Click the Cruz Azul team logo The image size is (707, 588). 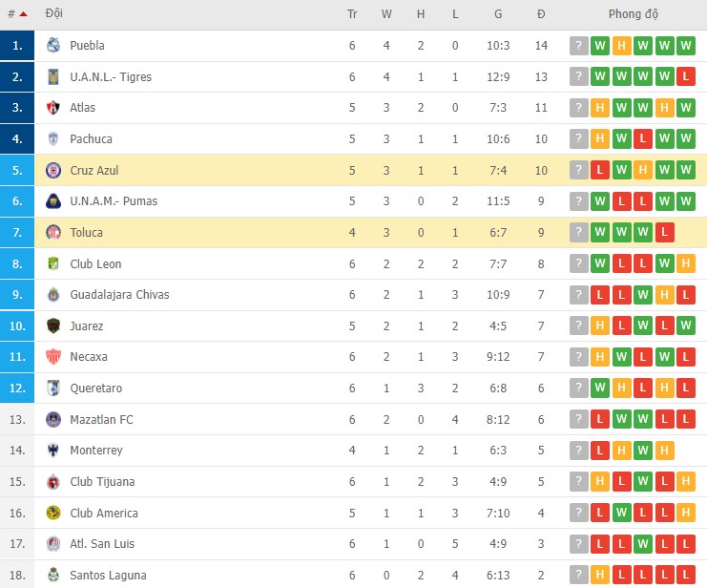pos(53,171)
